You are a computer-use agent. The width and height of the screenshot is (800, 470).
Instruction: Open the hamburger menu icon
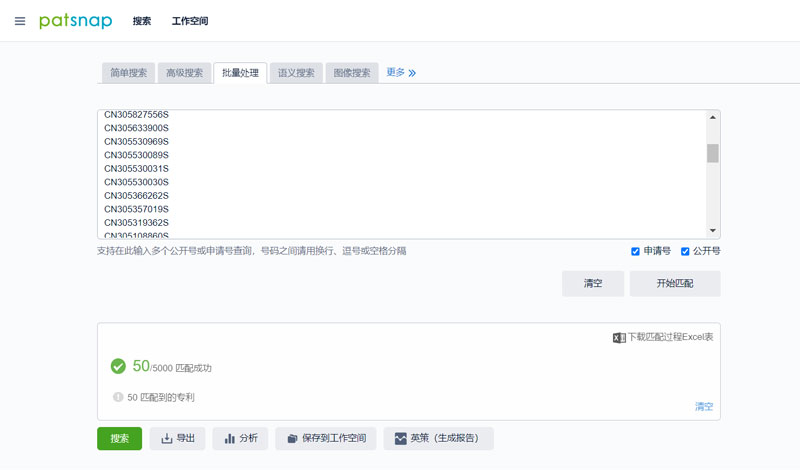(20, 21)
